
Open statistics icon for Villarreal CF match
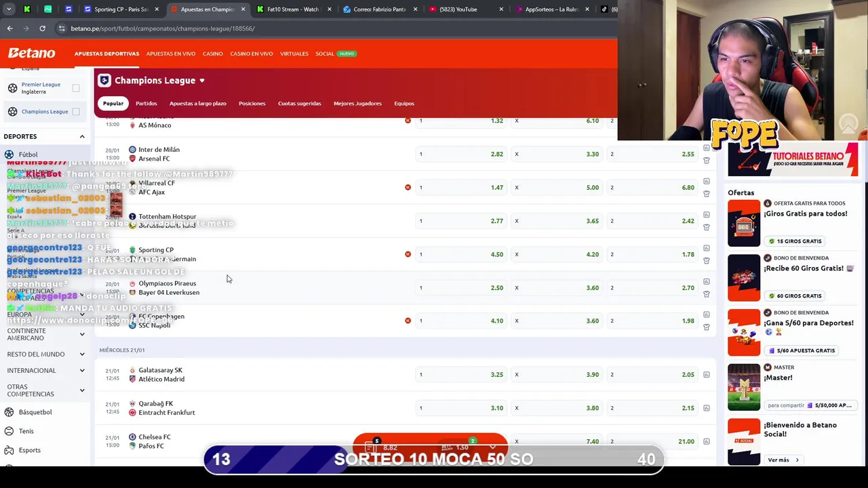click(x=706, y=181)
